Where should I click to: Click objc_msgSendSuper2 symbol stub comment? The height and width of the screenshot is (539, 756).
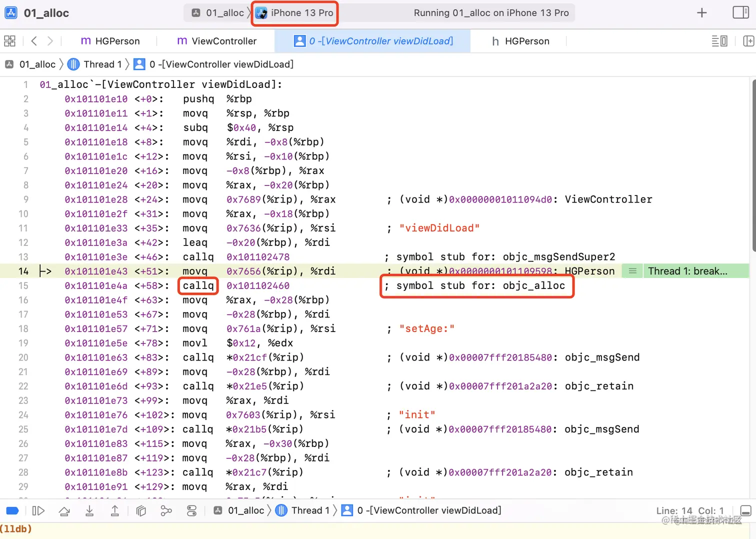point(499,257)
